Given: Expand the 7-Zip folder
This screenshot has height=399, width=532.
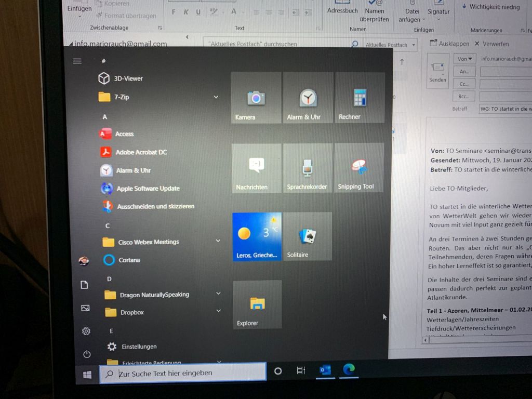Looking at the screenshot, I should [216, 97].
